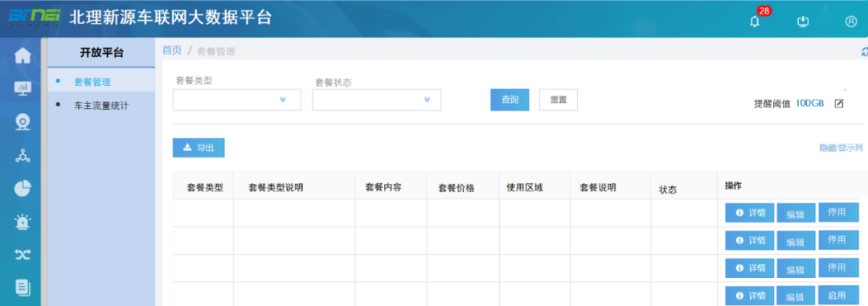The height and width of the screenshot is (306, 868).
Task: Click the 套餐价格 column header
Action: click(x=457, y=188)
